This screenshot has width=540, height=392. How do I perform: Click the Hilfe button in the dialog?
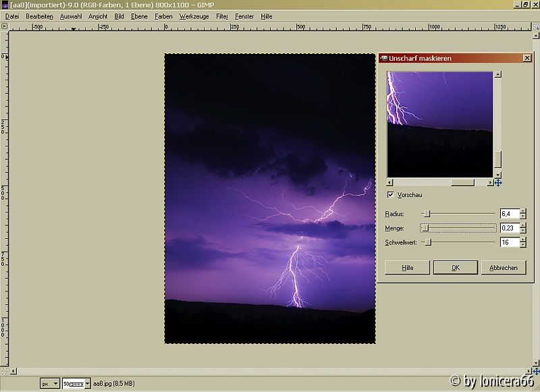[407, 268]
